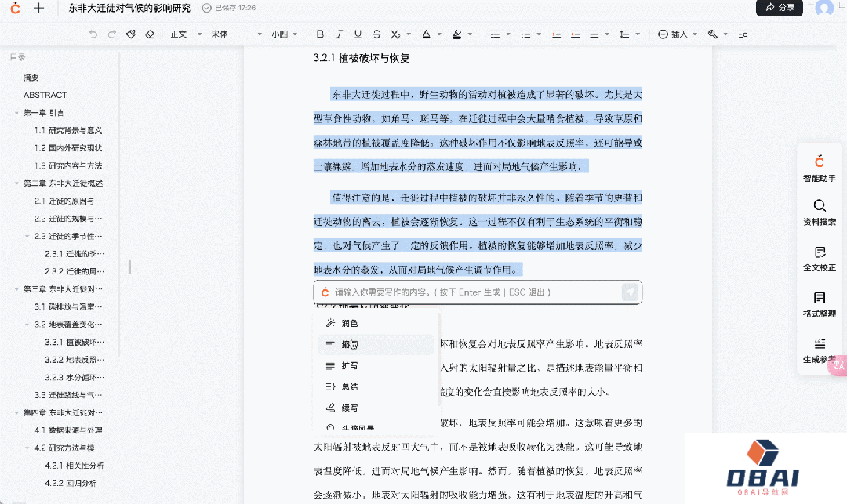Open the font color picker
The height and width of the screenshot is (504, 847).
click(x=427, y=34)
